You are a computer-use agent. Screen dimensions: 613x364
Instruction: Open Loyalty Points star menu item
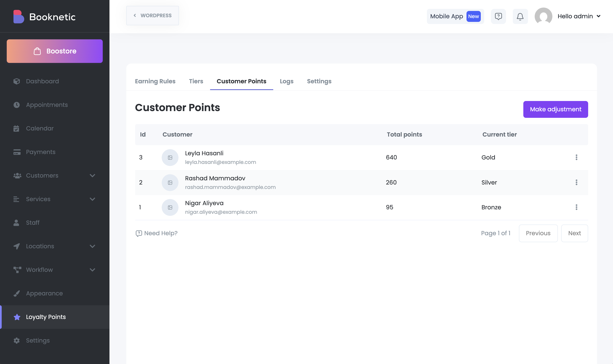point(46,317)
